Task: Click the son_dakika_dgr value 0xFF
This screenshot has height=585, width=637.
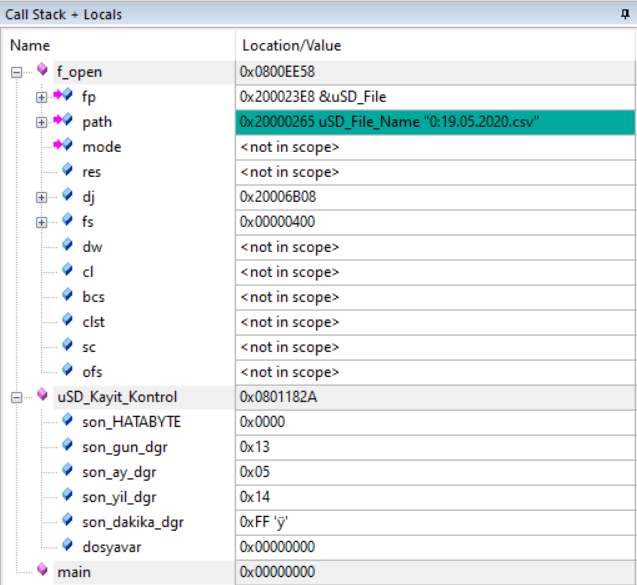Action: (264, 522)
